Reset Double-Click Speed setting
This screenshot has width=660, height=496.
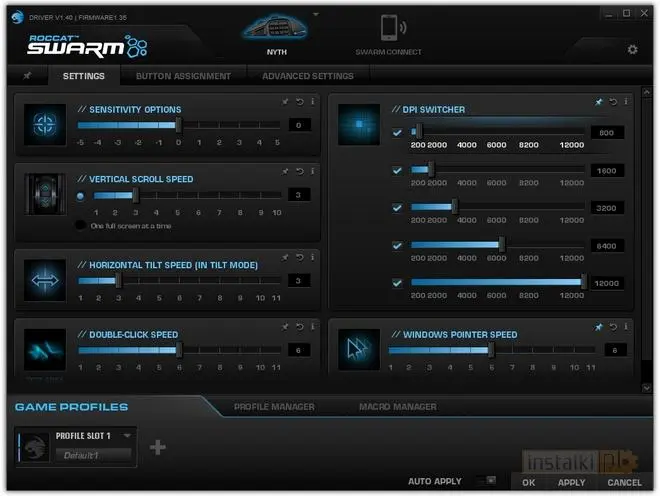click(299, 327)
